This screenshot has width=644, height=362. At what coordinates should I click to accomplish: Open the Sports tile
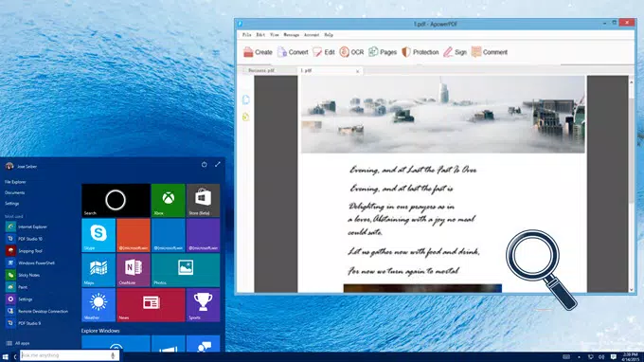coord(203,305)
